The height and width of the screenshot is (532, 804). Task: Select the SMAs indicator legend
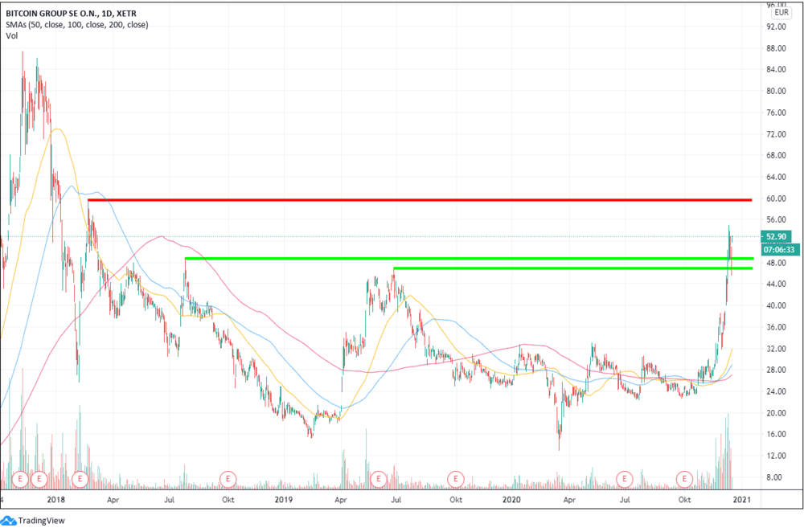[x=77, y=25]
